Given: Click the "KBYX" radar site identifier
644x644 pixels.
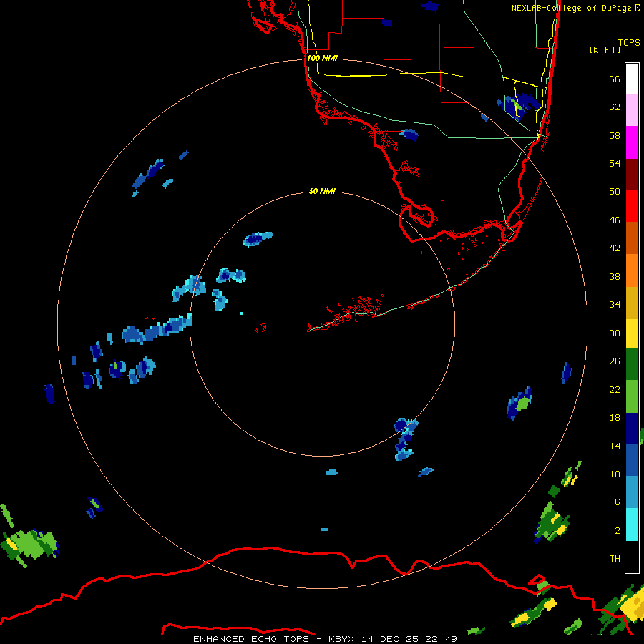Looking at the screenshot, I should [x=341, y=639].
